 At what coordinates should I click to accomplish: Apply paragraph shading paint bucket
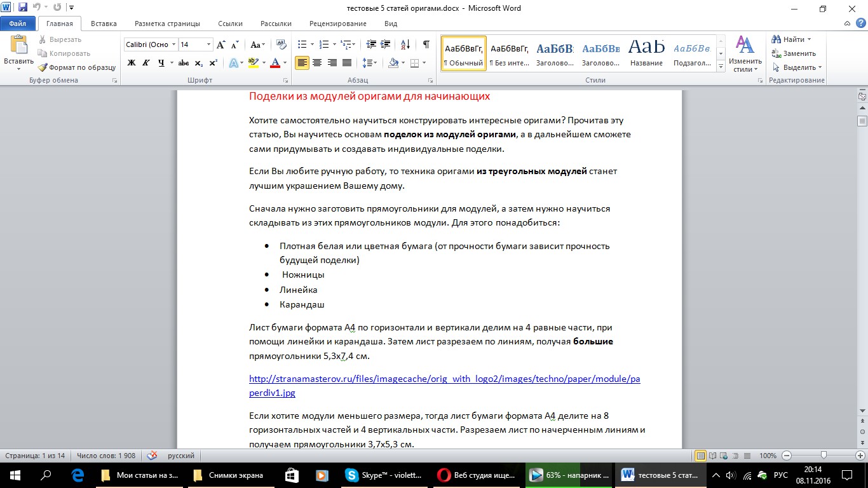393,63
